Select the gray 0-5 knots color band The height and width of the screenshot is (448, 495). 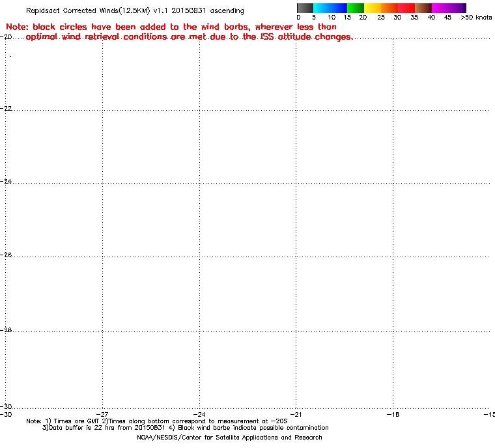(305, 8)
